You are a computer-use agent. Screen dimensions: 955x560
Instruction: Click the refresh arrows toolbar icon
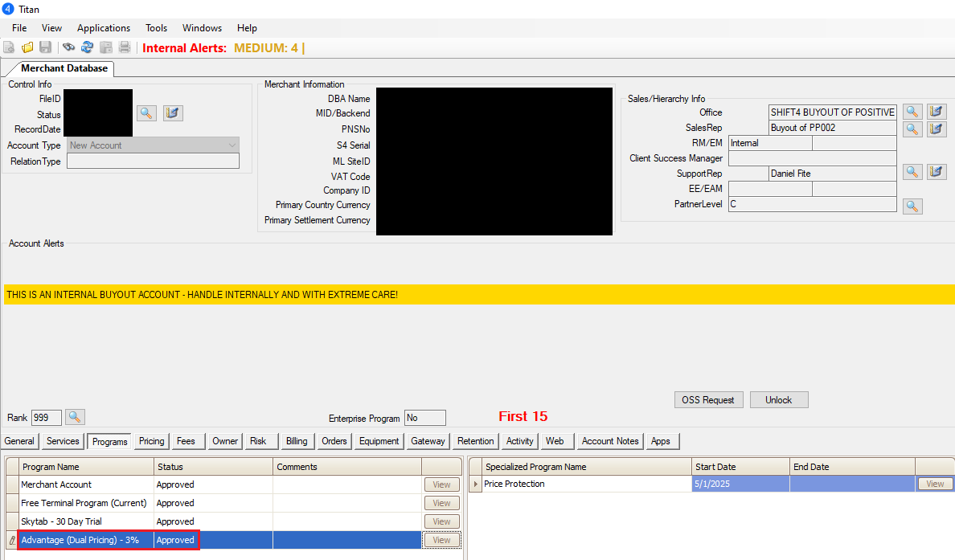[87, 48]
